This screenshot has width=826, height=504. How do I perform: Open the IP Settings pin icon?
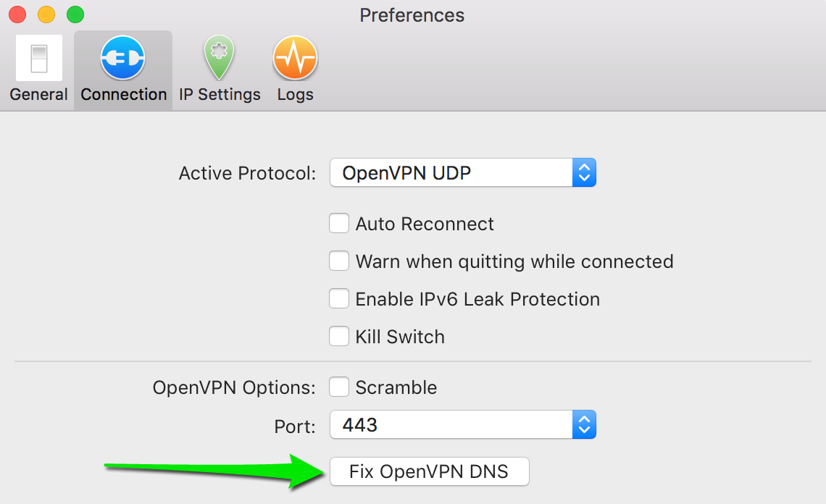[x=220, y=58]
